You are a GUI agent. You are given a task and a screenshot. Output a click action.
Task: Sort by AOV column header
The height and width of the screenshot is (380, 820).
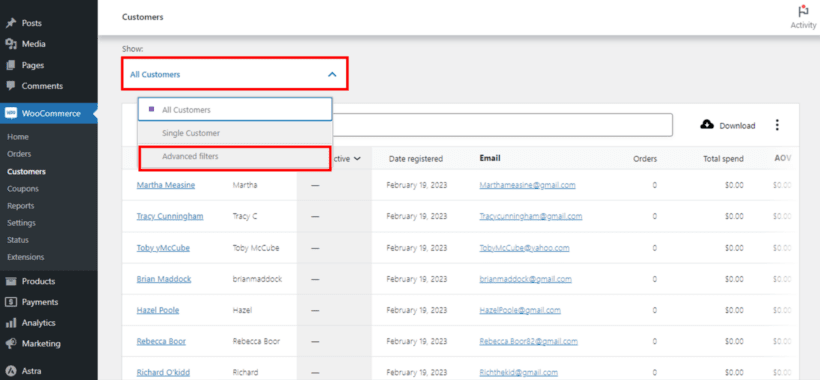782,158
